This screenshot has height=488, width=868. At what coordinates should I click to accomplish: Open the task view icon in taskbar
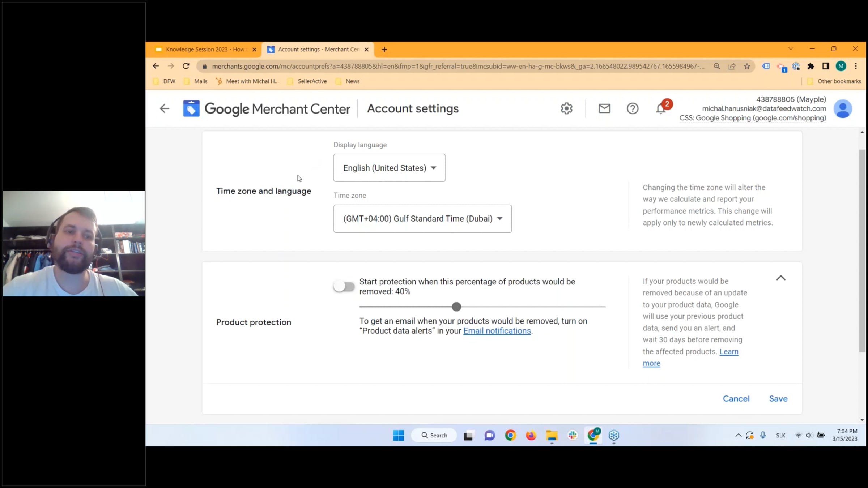[x=468, y=435]
